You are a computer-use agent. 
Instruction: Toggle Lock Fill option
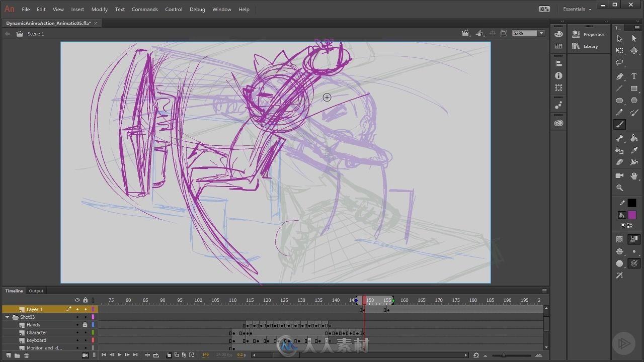[634, 239]
